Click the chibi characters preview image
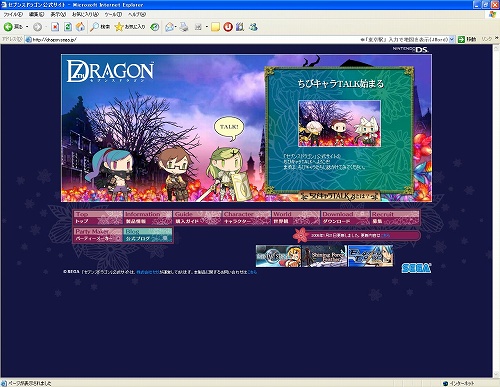500x387 pixels. point(339,123)
